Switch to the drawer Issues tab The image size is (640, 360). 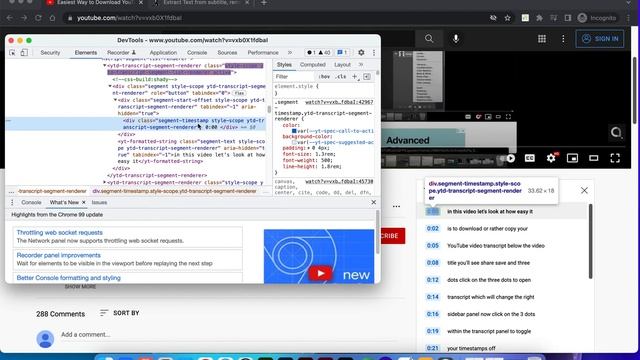pos(99,202)
